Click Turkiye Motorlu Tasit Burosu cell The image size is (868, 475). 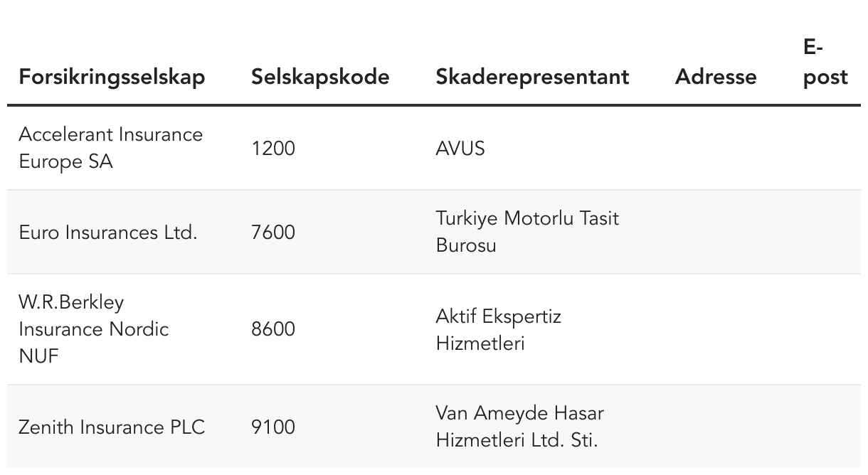tap(527, 231)
